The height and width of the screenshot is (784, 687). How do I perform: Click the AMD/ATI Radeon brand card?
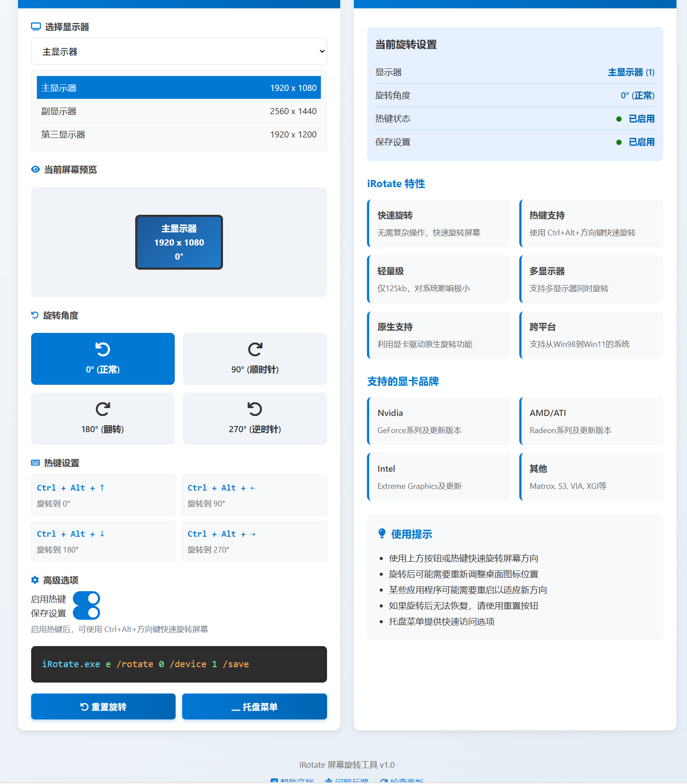coord(591,421)
